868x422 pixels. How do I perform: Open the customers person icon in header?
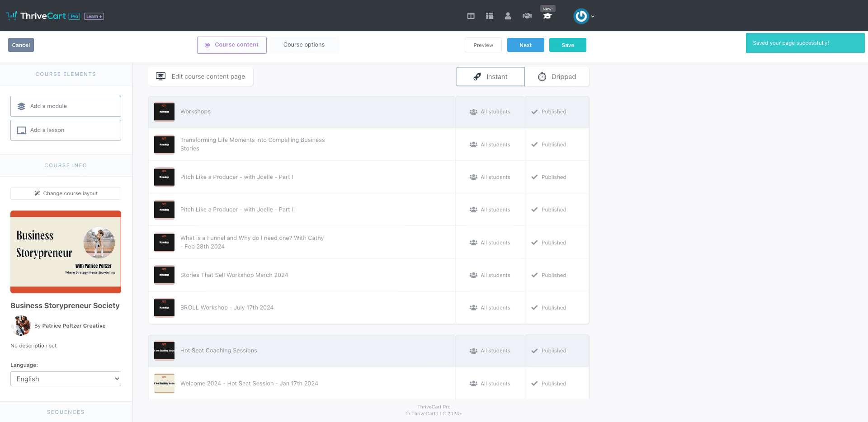click(508, 16)
